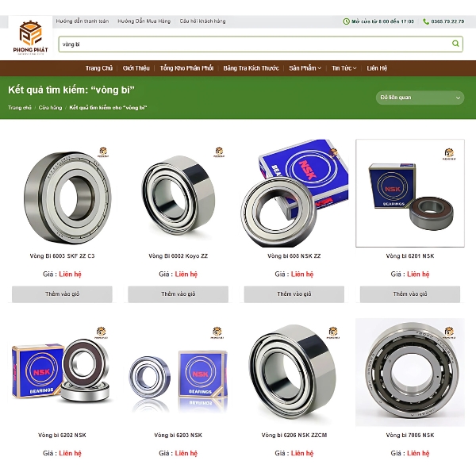Open the Vòng bi 608 NSK ZZ image
The image size is (476, 476).
[x=294, y=194]
